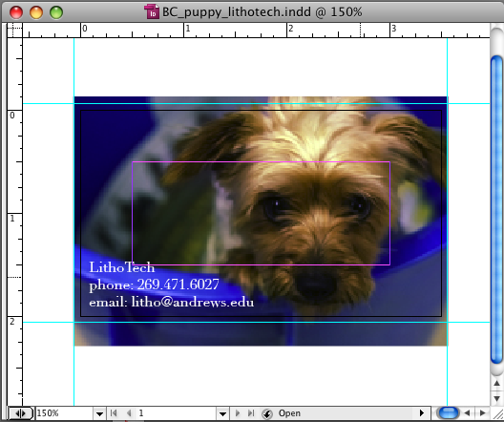The height and width of the screenshot is (422, 504).
Task: Expand the status bar flyout arrow
Action: click(x=422, y=413)
